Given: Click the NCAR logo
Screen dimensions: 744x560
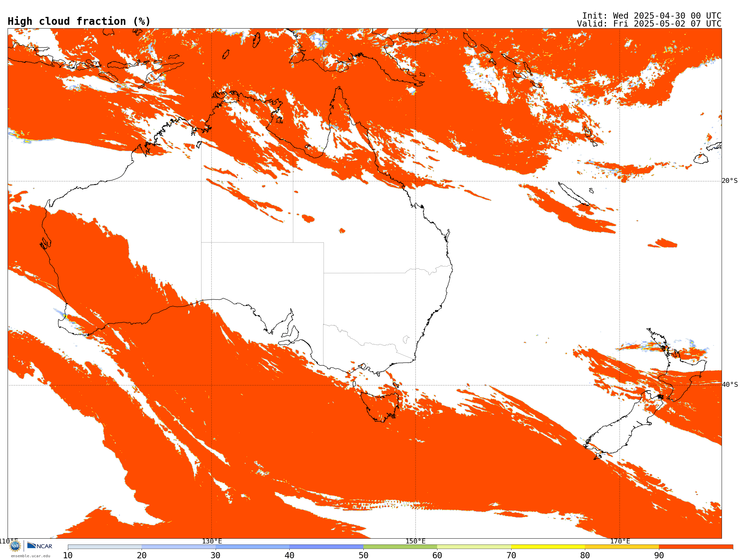Looking at the screenshot, I should click(x=40, y=546).
